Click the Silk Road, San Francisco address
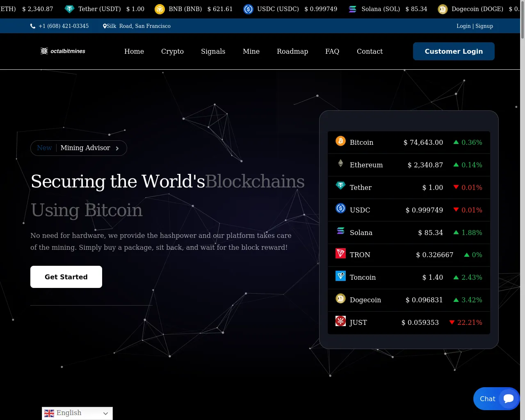The image size is (525, 420). [139, 26]
